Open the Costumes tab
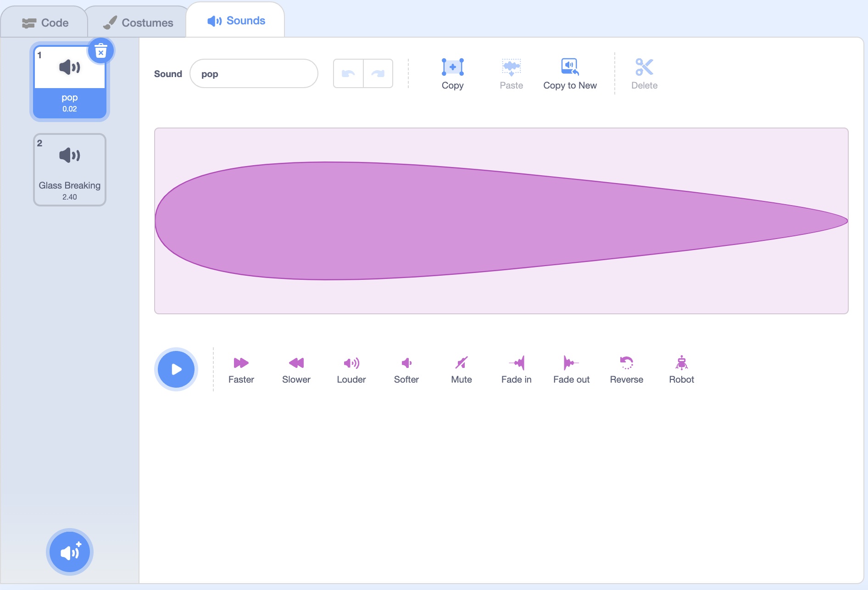The width and height of the screenshot is (868, 590). [x=138, y=22]
